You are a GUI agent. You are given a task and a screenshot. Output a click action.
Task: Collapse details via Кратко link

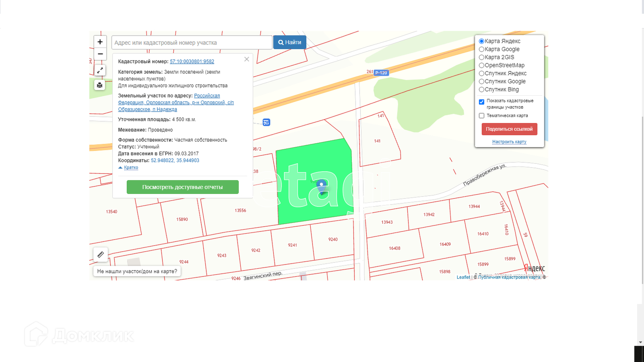[131, 167]
